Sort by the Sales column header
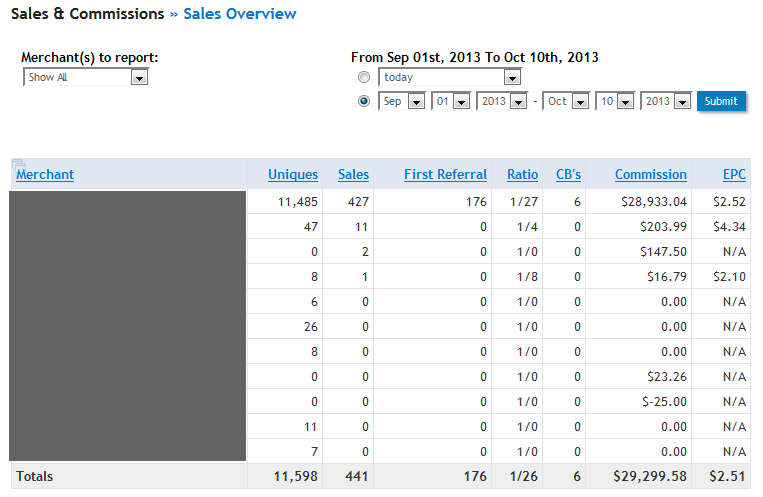Screen dimensions: 763x497 (353, 174)
